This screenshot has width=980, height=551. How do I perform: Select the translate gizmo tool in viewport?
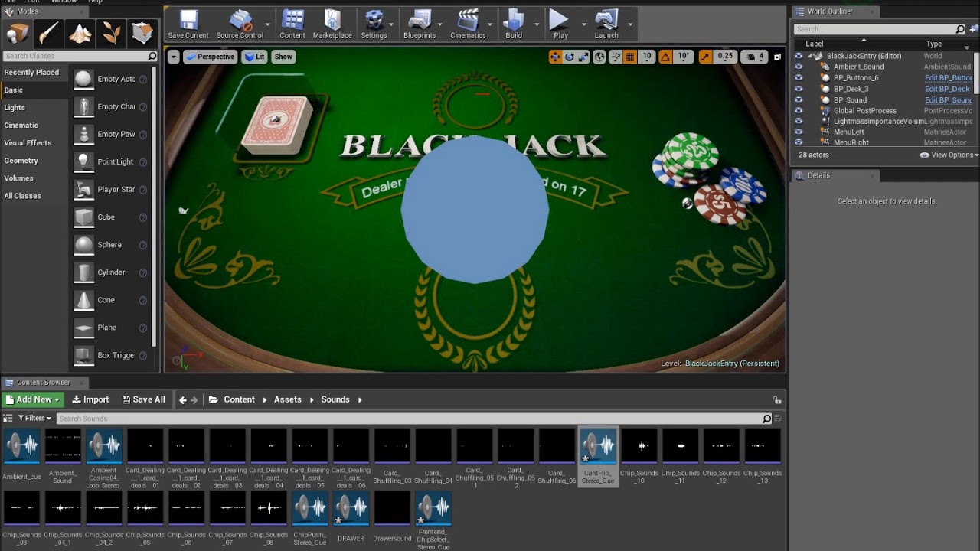click(555, 57)
